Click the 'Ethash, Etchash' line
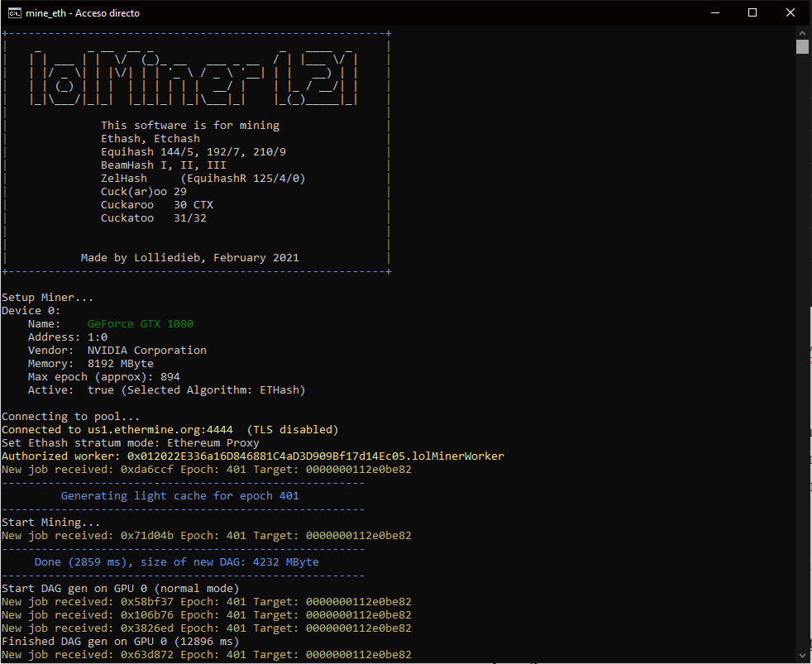812x664 pixels. [x=150, y=138]
